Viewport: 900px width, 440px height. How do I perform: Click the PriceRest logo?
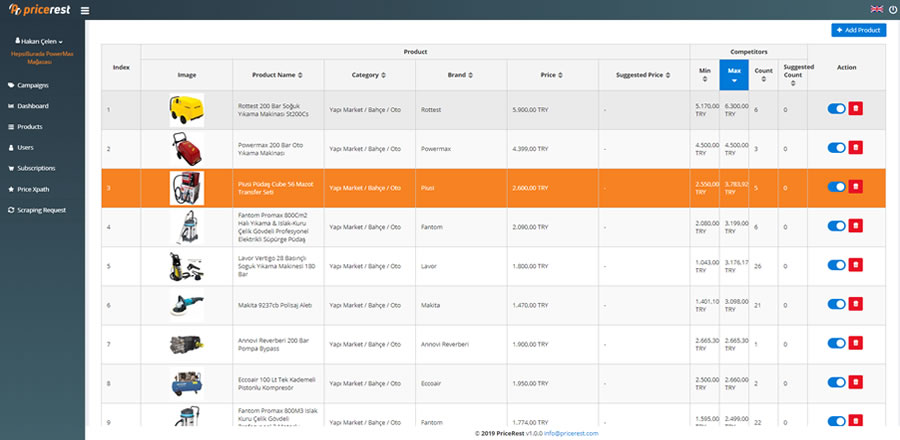pyautogui.click(x=40, y=9)
